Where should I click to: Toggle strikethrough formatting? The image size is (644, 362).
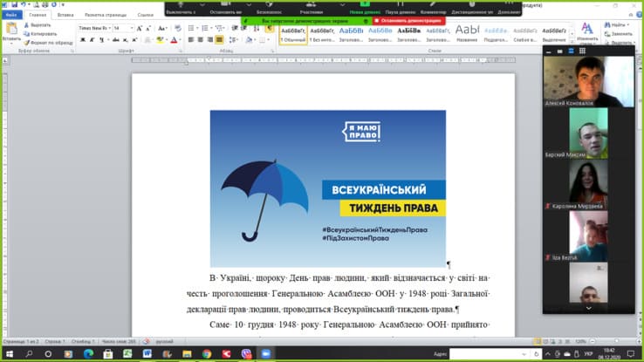click(x=116, y=40)
